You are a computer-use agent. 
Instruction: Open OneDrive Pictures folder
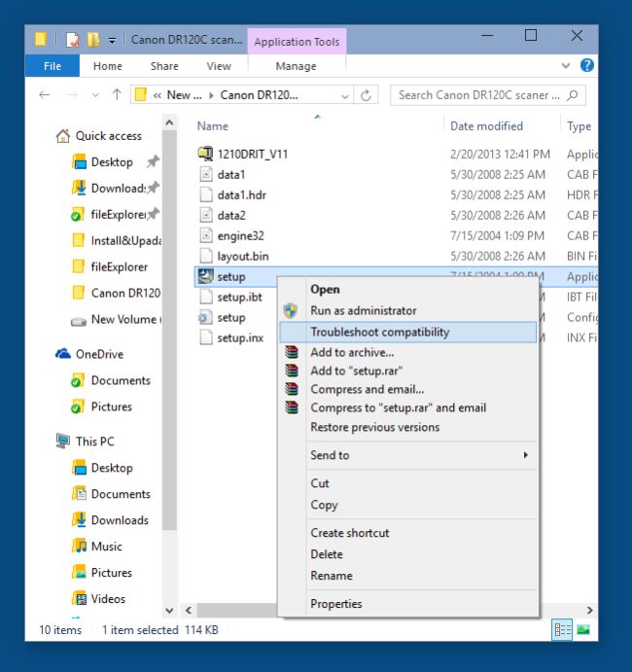[x=112, y=407]
